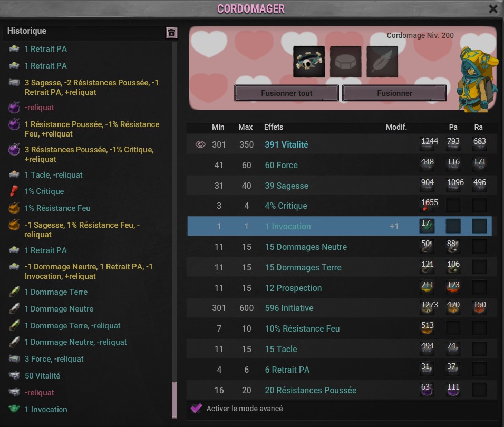Image resolution: width=504 pixels, height=427 pixels.
Task: Select the 4% Critique effect
Action: [x=286, y=206]
